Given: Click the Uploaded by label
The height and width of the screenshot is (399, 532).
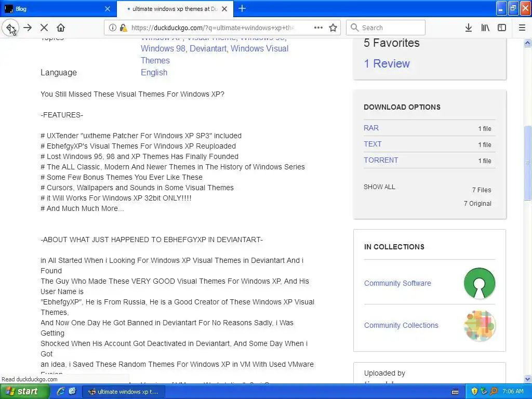Looking at the screenshot, I should (x=384, y=373).
